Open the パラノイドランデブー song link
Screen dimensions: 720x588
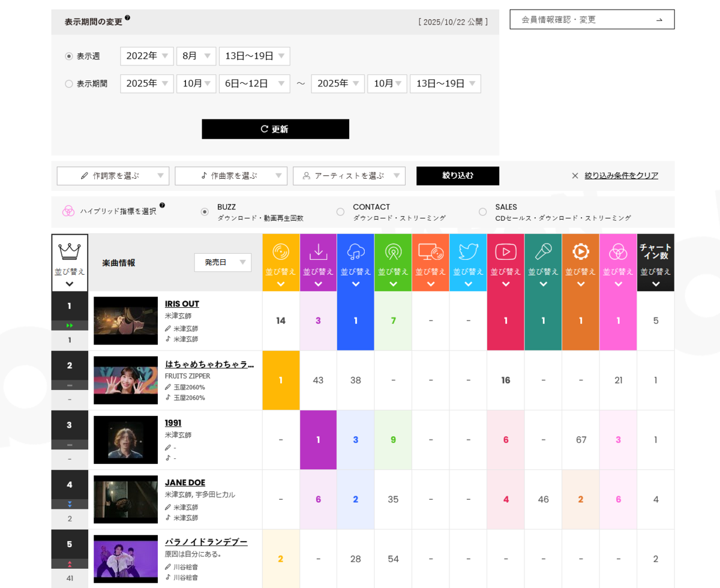pos(206,542)
